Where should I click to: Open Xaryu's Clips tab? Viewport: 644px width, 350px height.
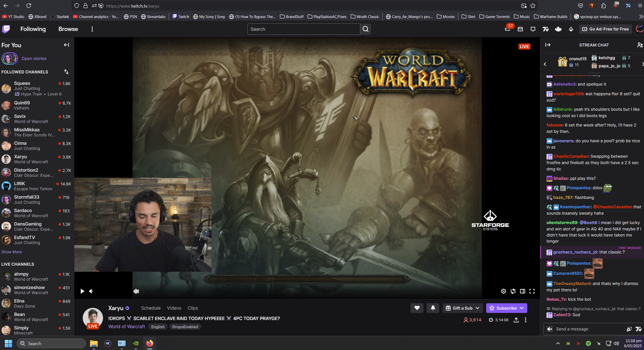coord(193,308)
